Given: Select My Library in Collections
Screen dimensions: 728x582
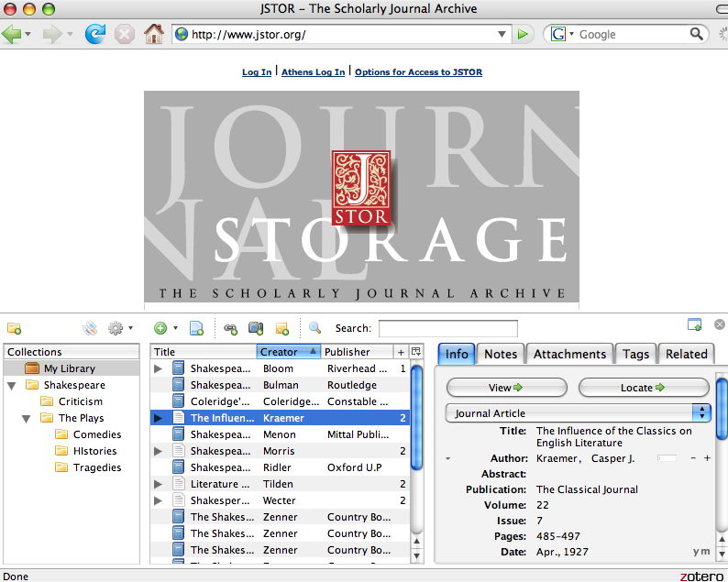Looking at the screenshot, I should coord(71,368).
